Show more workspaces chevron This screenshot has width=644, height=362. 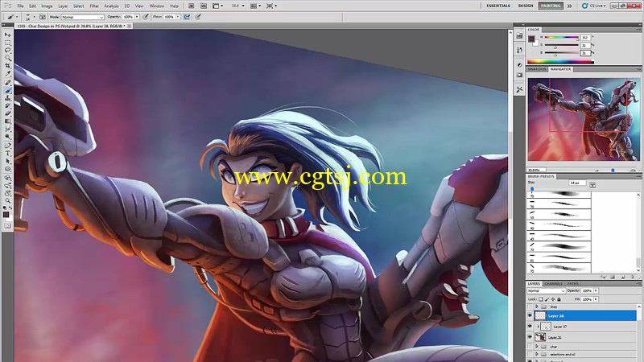click(x=570, y=6)
